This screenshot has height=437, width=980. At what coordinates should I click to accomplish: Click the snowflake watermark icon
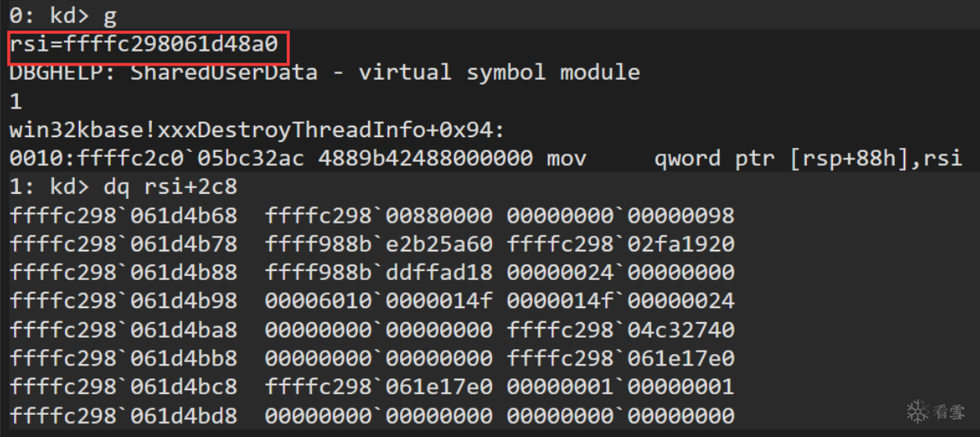tap(917, 410)
